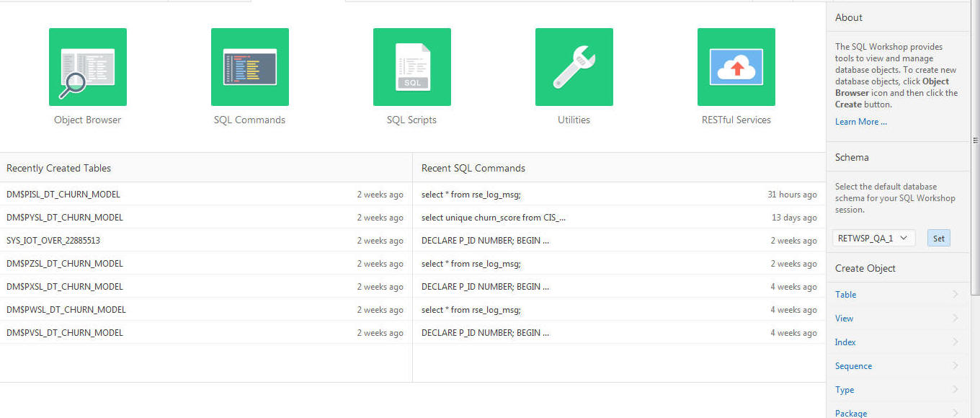The height and width of the screenshot is (418, 980).
Task: Open table DM$PZSL_DT_CHURN_MODEL
Action: pos(65,264)
